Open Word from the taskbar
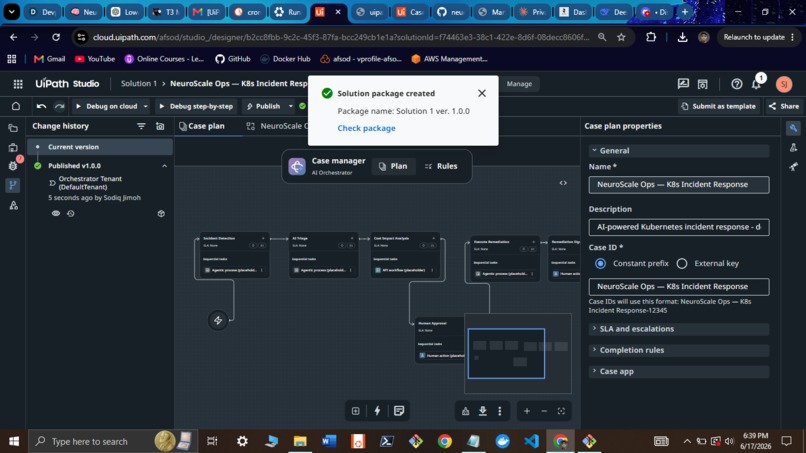806x453 pixels. tap(329, 441)
